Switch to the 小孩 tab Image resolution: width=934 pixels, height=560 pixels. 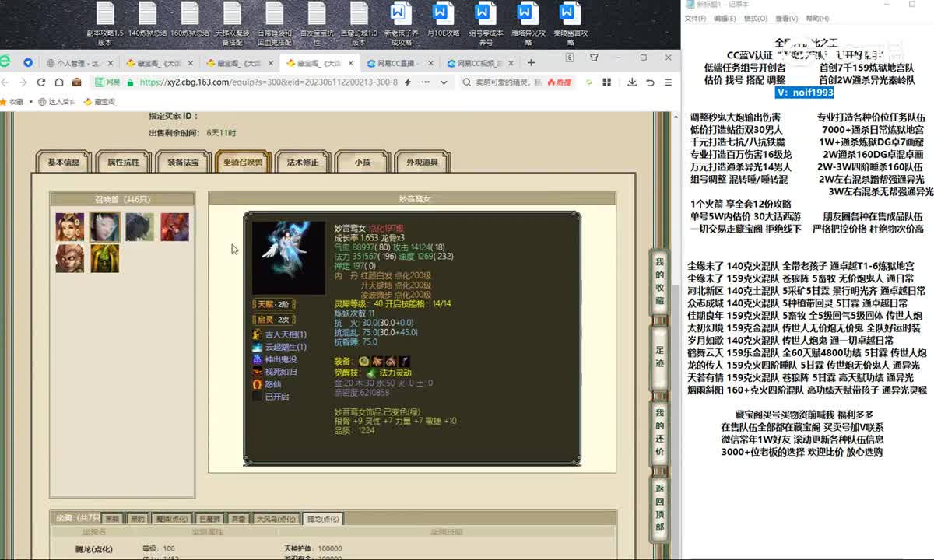pyautogui.click(x=361, y=161)
